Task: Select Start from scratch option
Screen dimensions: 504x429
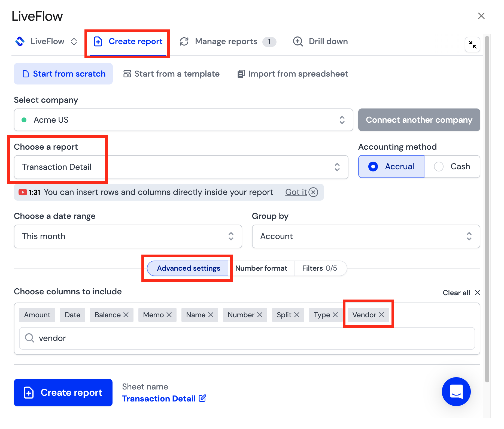Action: click(x=63, y=74)
